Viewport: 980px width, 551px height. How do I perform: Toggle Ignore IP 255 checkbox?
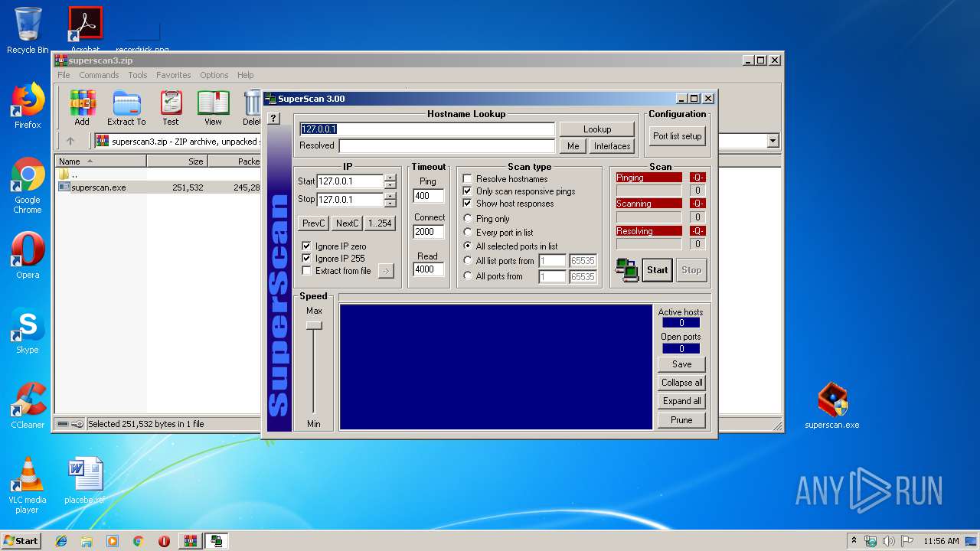(x=306, y=259)
